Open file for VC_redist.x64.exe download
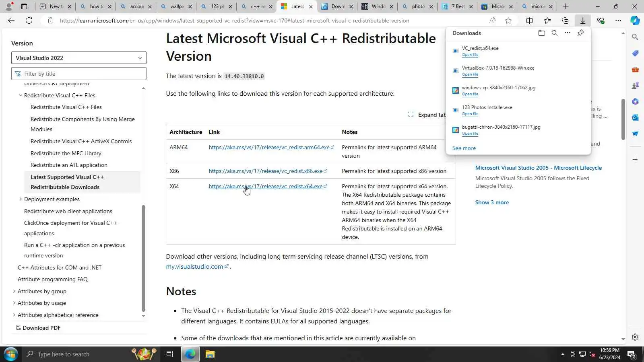The height and width of the screenshot is (362, 644). point(470,55)
